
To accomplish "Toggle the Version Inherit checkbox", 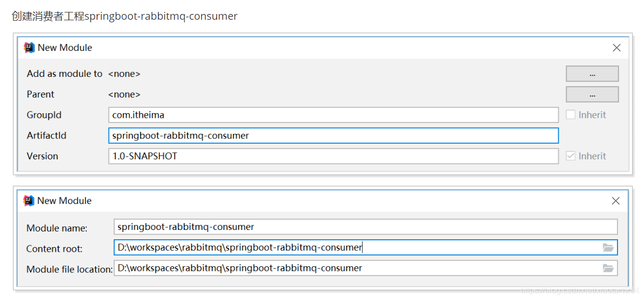I will 570,156.
